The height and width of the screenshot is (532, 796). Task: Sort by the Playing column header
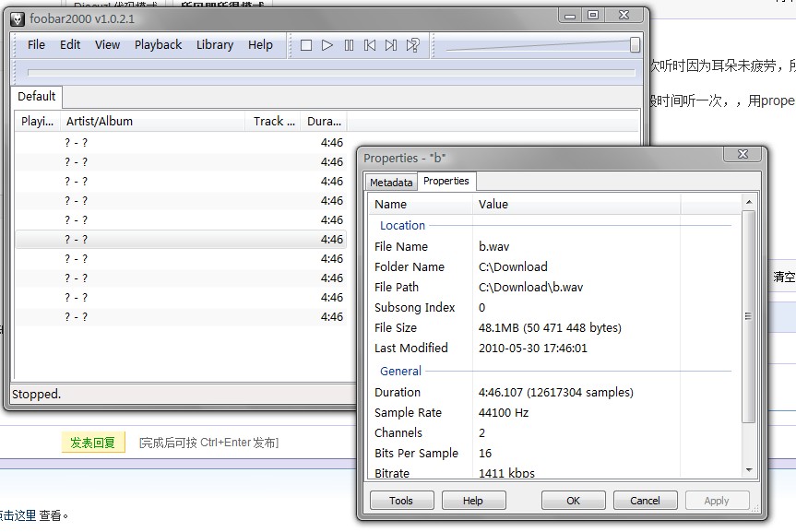tap(37, 122)
